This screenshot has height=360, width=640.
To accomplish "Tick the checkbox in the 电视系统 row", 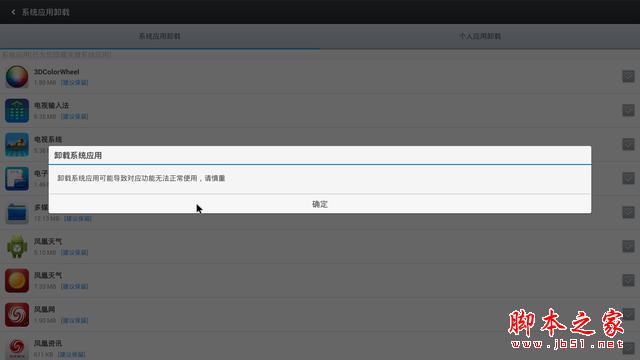I will [628, 144].
